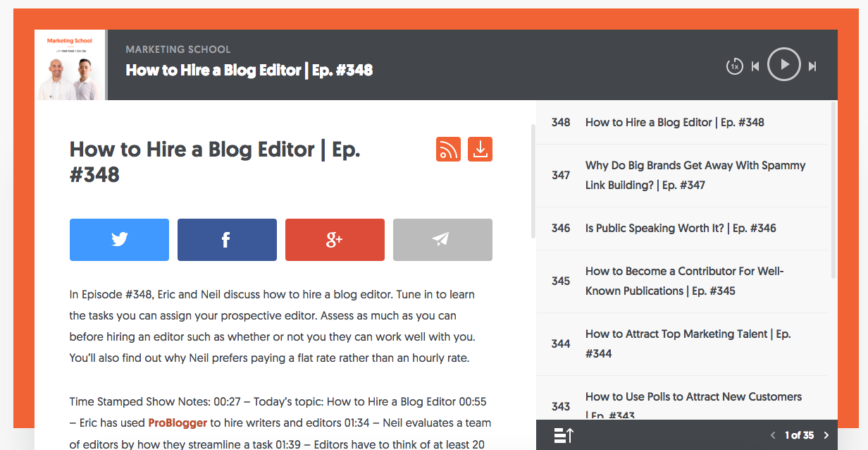
Task: Open episode 345 about becoming a contributor
Action: point(683,281)
